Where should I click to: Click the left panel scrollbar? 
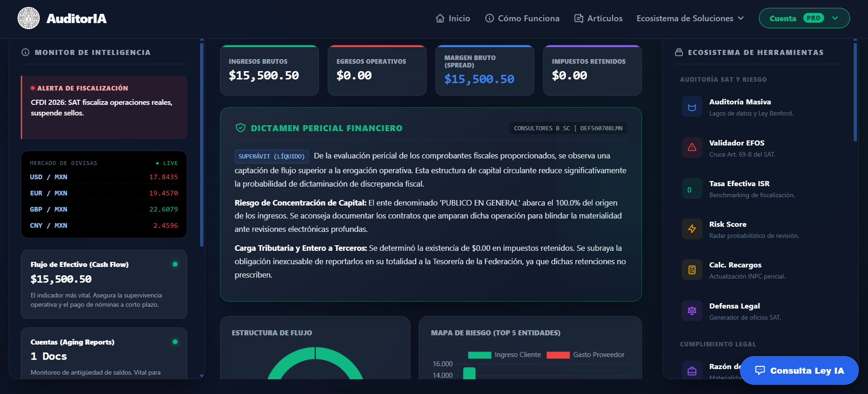tap(202, 145)
